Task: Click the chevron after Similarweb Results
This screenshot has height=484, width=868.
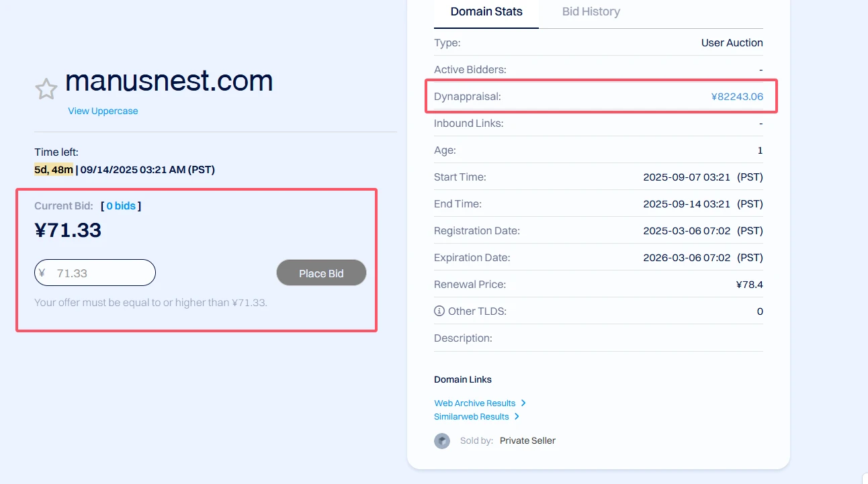Action: (517, 416)
